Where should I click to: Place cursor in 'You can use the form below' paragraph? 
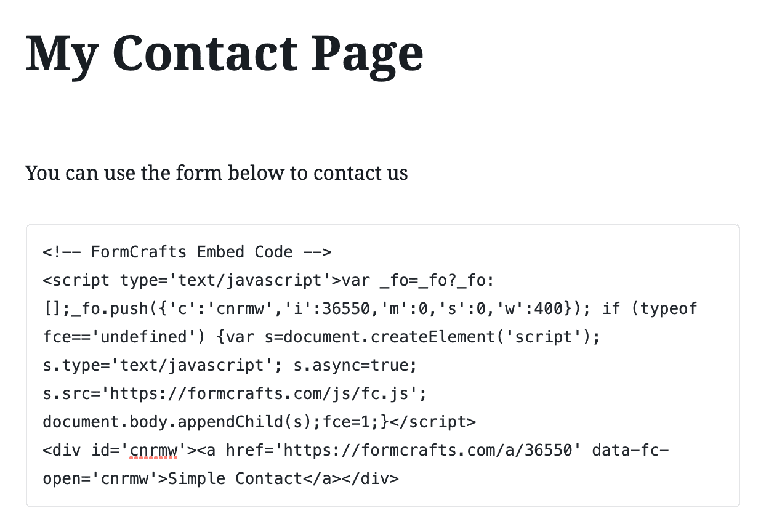217,173
